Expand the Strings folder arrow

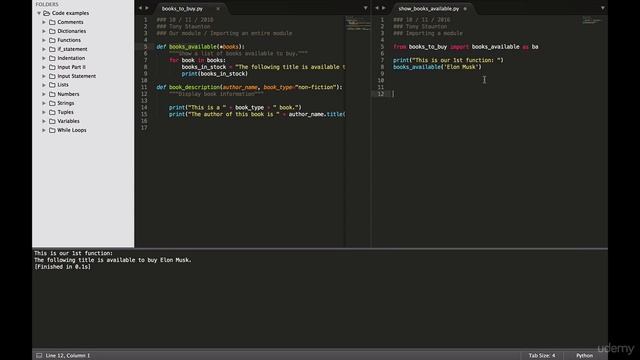pyautogui.click(x=44, y=103)
